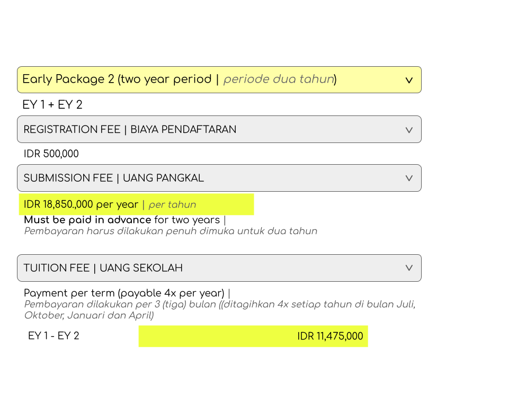The width and height of the screenshot is (508, 420).
Task: Click the Tuition Fee chevron icon
Action: point(409,268)
